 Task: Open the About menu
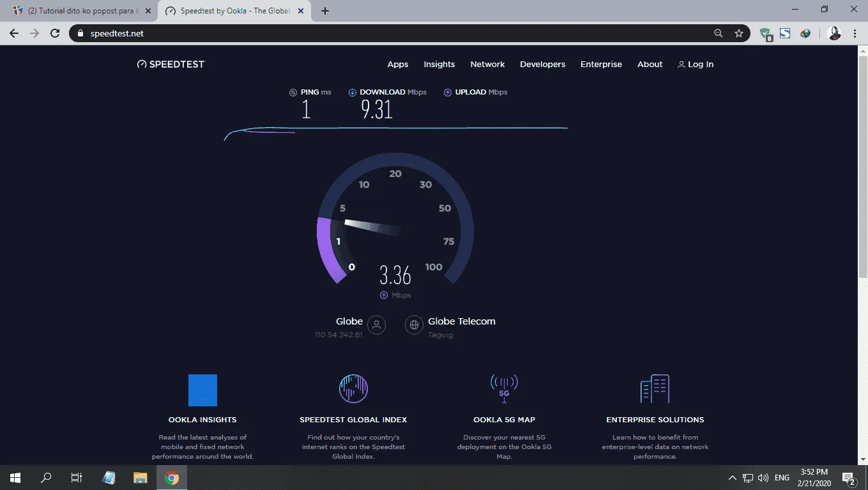(650, 65)
